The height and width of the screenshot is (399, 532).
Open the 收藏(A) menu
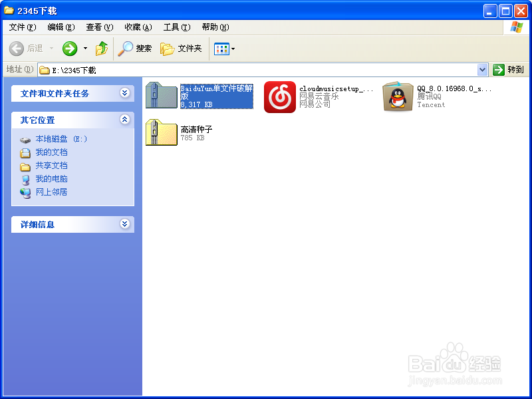click(x=138, y=27)
